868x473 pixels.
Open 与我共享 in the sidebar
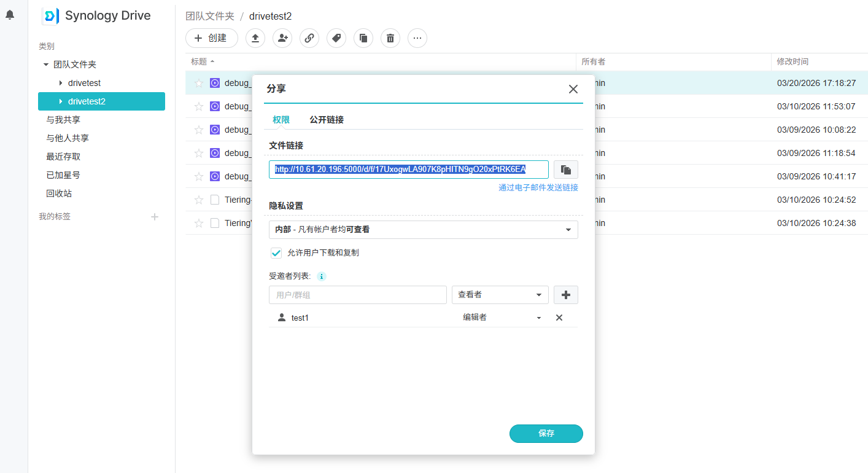coord(63,120)
